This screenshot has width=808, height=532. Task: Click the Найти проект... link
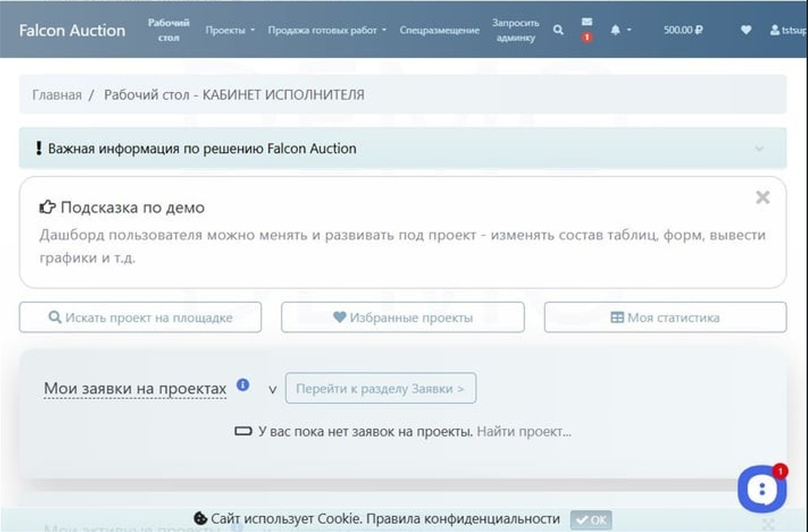pyautogui.click(x=524, y=431)
